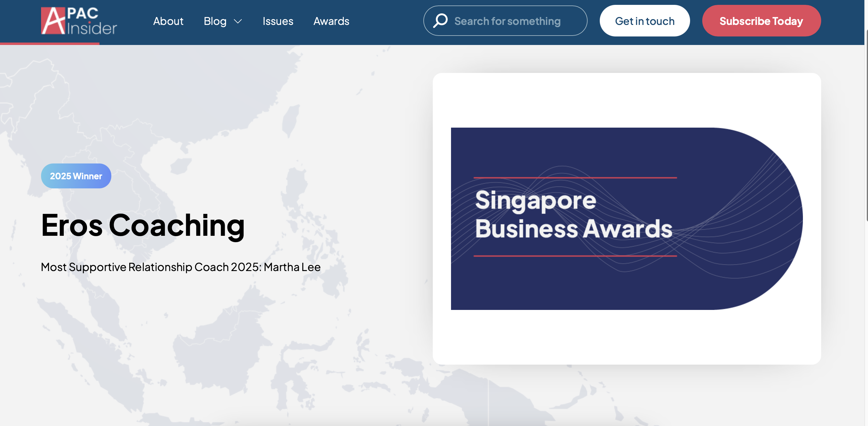Screen dimensions: 868x426
Task: Click the 'PAC' text in the logo
Action: [x=82, y=13]
